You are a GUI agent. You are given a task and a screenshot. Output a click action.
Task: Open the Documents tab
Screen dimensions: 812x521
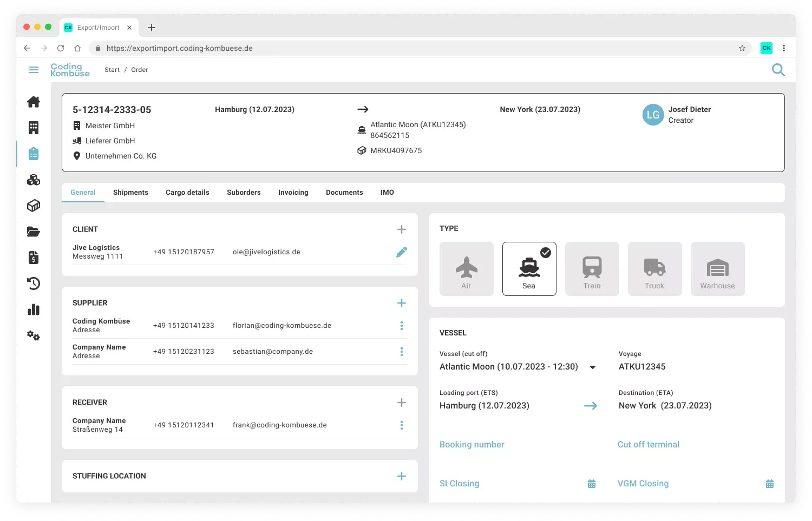344,193
